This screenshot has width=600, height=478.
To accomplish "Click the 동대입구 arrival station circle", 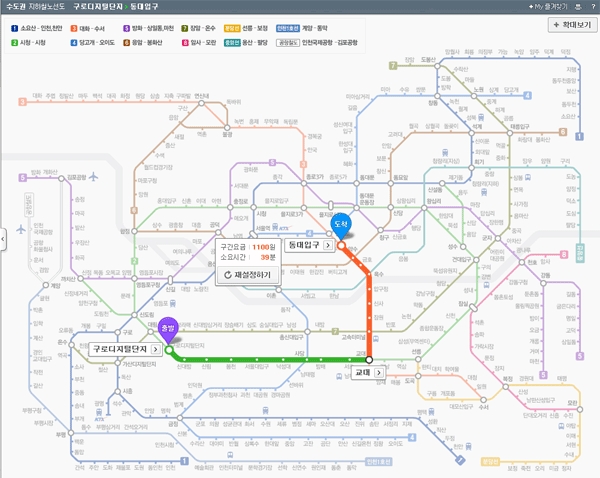I will point(341,245).
